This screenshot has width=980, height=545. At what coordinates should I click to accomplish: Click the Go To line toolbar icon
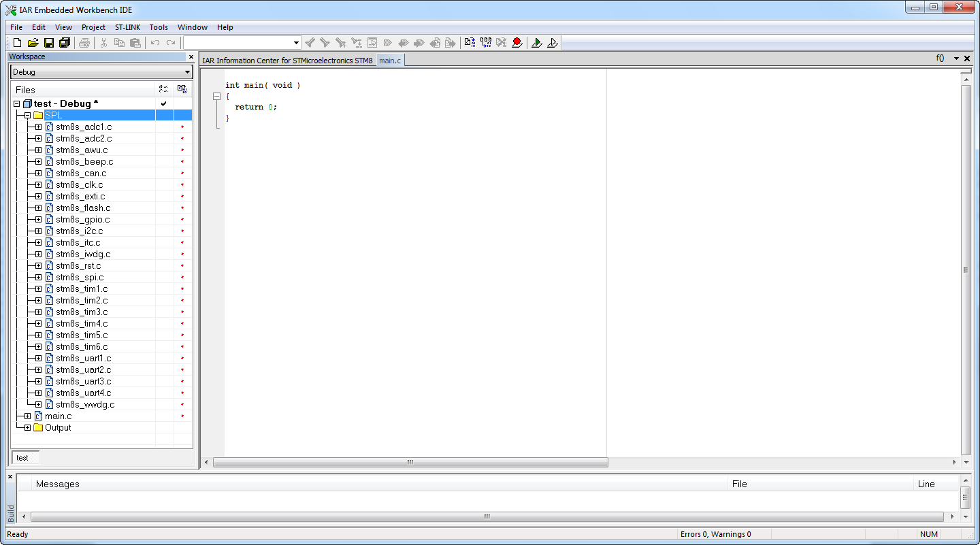click(357, 43)
